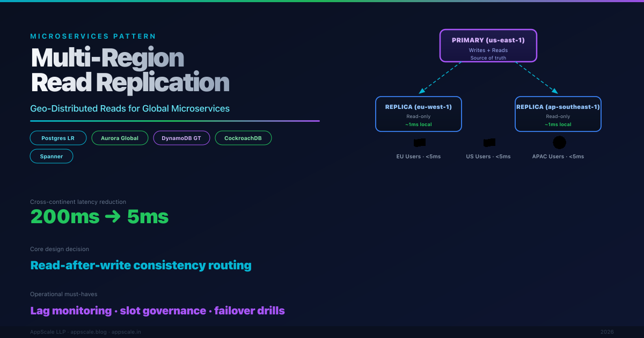Select the PRIMARY (us-east-1) node box
Viewport: 644px width, 338px height.
[488, 46]
